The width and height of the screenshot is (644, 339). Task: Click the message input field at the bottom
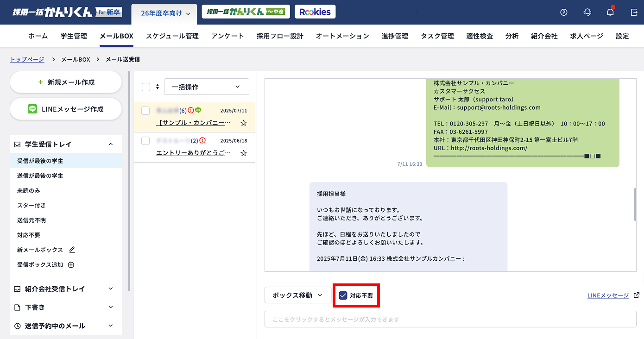tap(449, 318)
